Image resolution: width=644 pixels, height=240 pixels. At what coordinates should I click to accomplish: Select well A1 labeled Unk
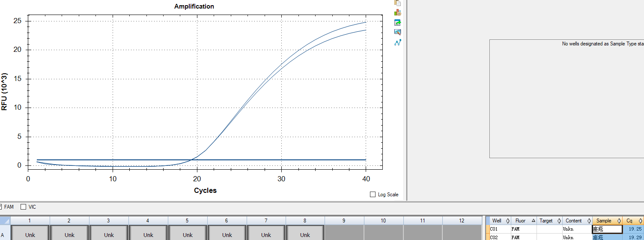[30, 233]
